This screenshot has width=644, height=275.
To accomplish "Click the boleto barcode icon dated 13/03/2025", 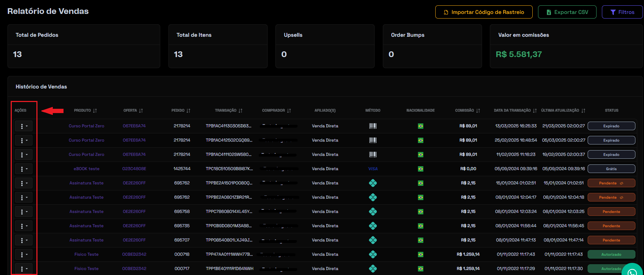I will click(373, 126).
